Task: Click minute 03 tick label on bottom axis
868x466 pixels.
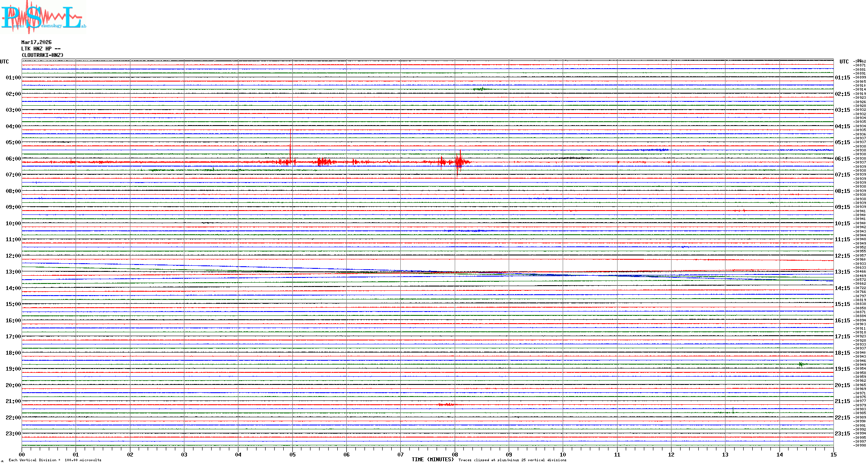Action: click(184, 455)
